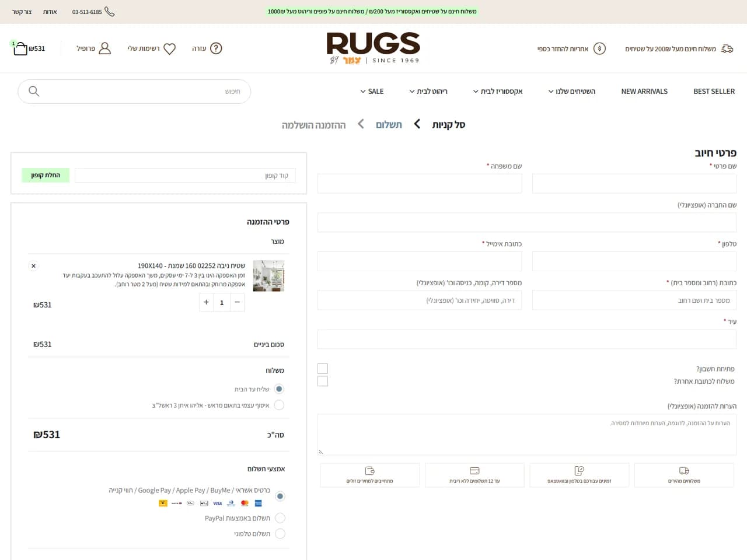The width and height of the screenshot is (747, 560).
Task: Go to the shopping cart breadcrumb step
Action: click(x=448, y=125)
